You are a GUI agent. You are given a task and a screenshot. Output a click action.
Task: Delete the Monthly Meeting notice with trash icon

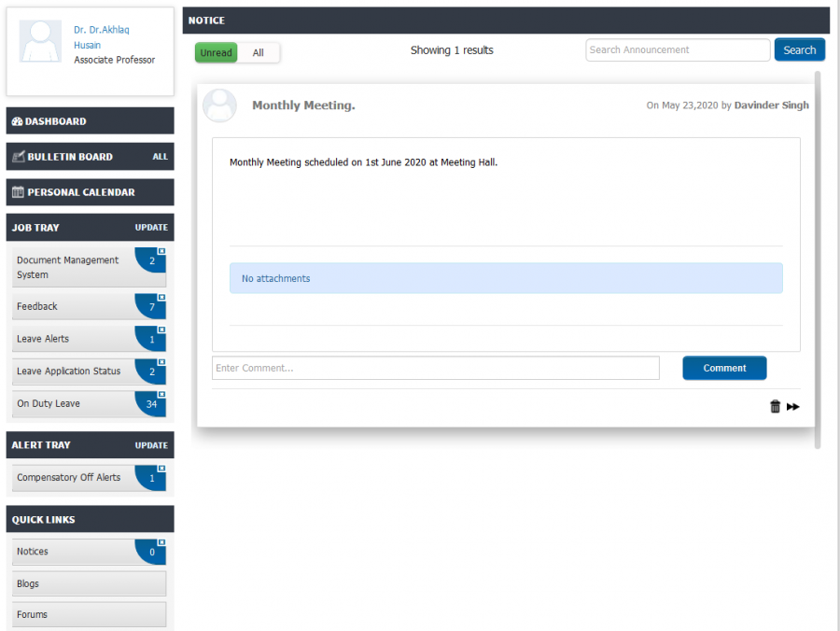click(x=775, y=407)
